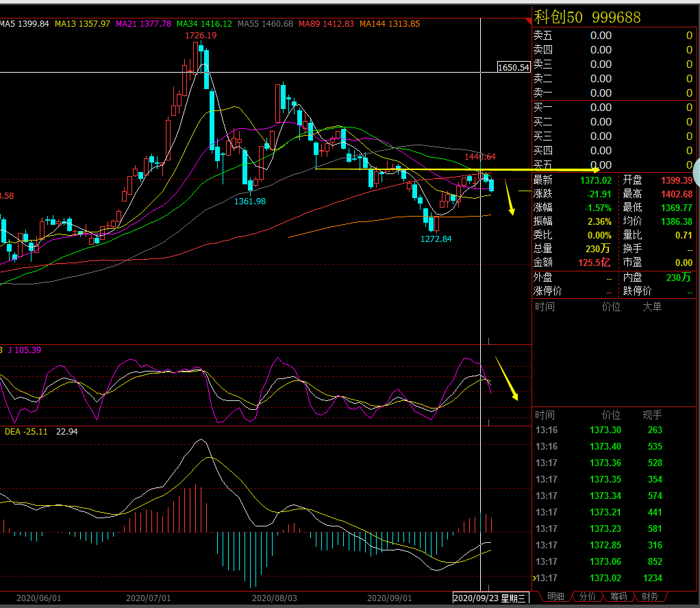Image resolution: width=700 pixels, height=608 pixels.
Task: Click the 2020/07/01 date axis label
Action: [148, 598]
